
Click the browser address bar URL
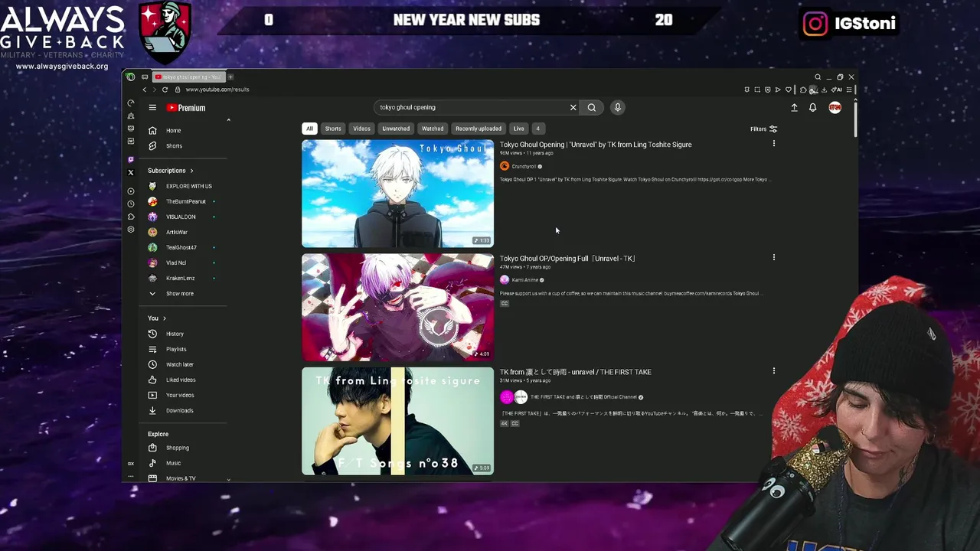(217, 90)
